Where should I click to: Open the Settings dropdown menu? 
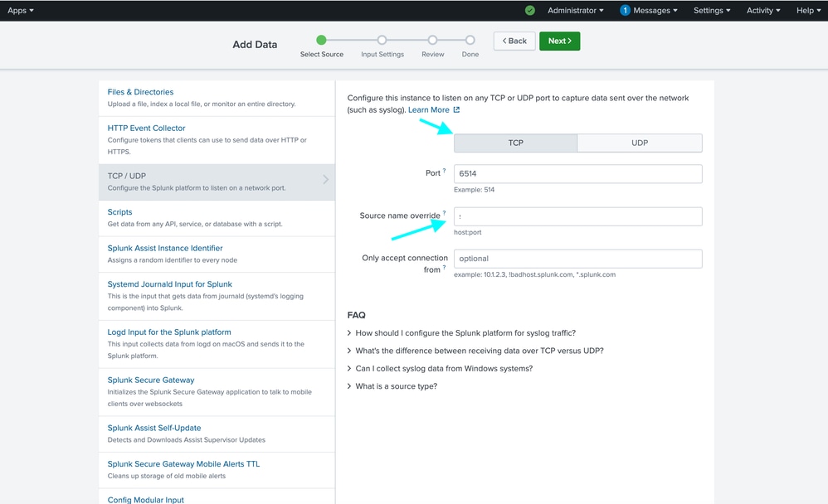coord(712,11)
